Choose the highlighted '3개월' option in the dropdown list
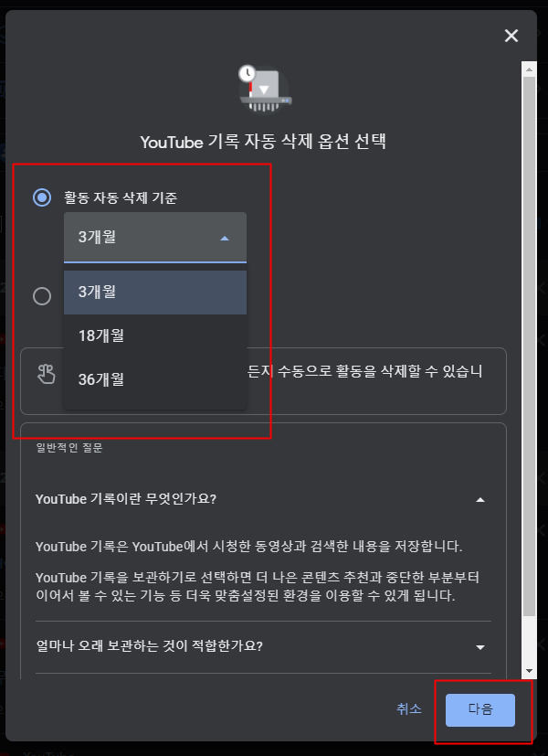 coord(155,293)
